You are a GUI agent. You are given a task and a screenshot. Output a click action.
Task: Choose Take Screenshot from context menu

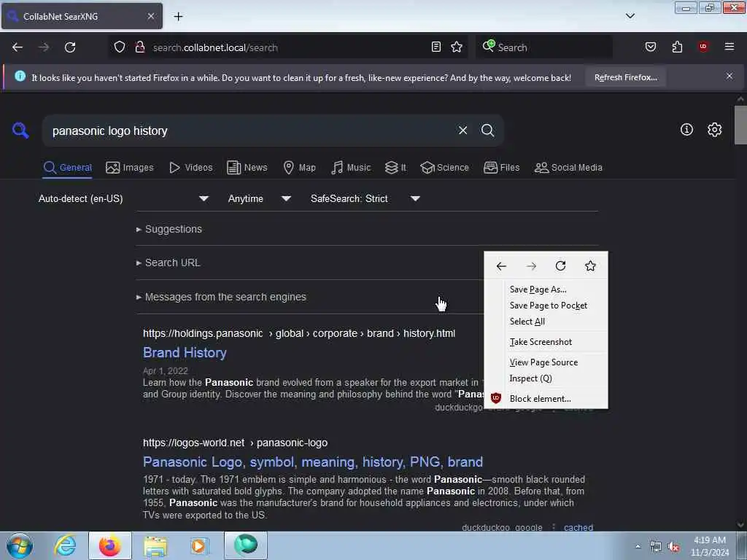tap(546, 342)
